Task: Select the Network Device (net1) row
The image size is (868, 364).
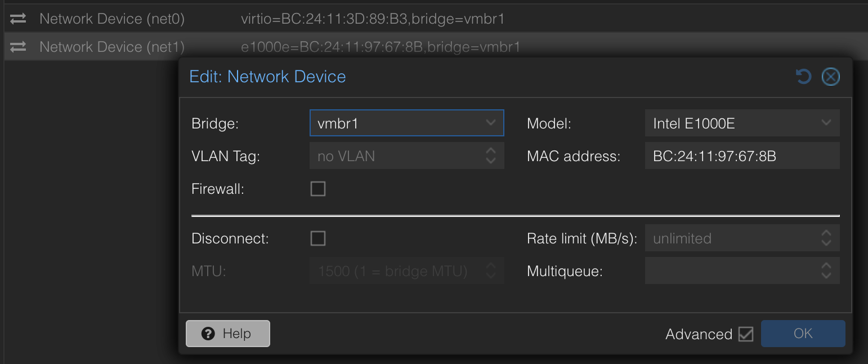Action: point(113,47)
